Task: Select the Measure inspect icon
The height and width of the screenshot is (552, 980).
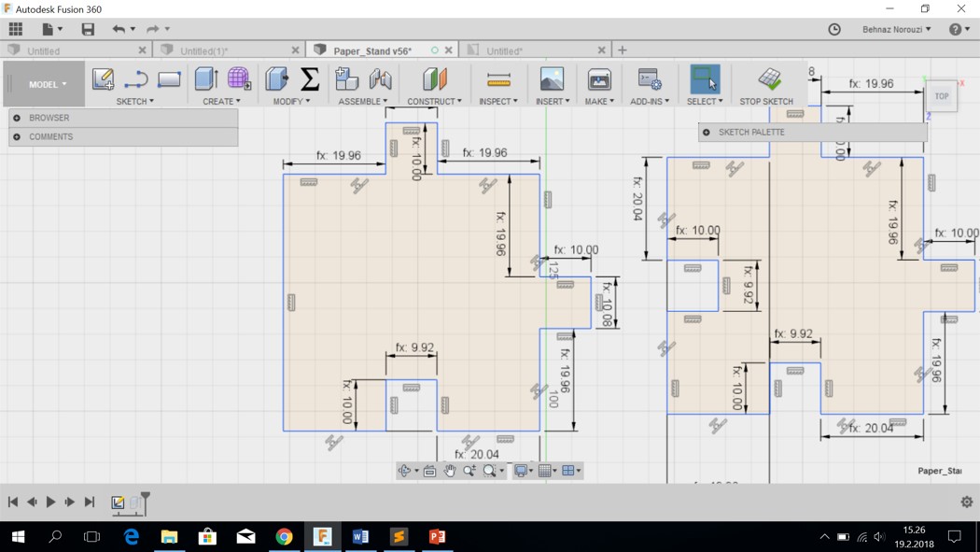Action: point(498,80)
